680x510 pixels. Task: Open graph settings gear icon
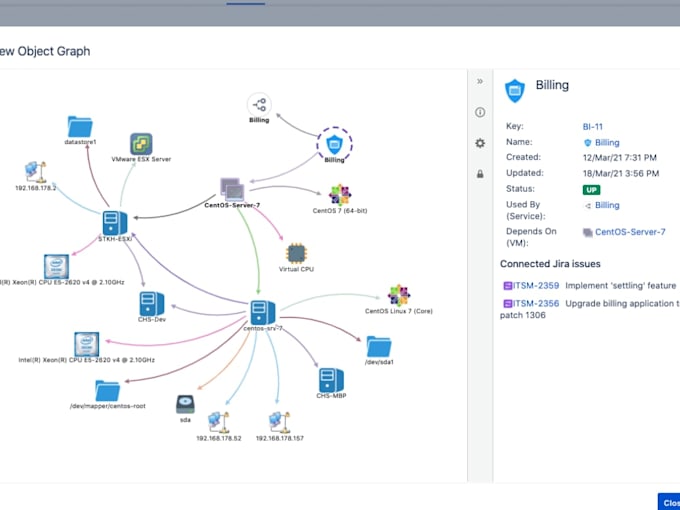(480, 143)
